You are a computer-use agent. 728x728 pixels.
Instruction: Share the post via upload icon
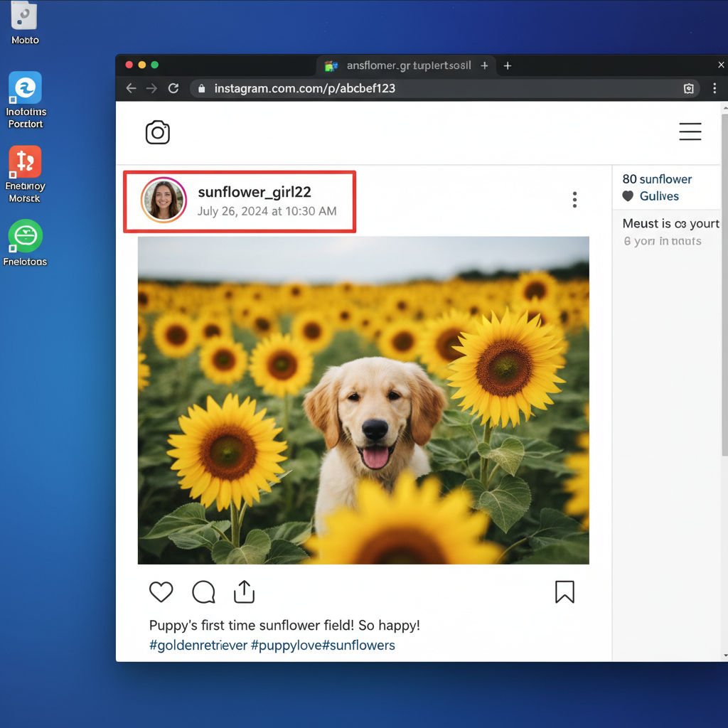click(x=245, y=592)
